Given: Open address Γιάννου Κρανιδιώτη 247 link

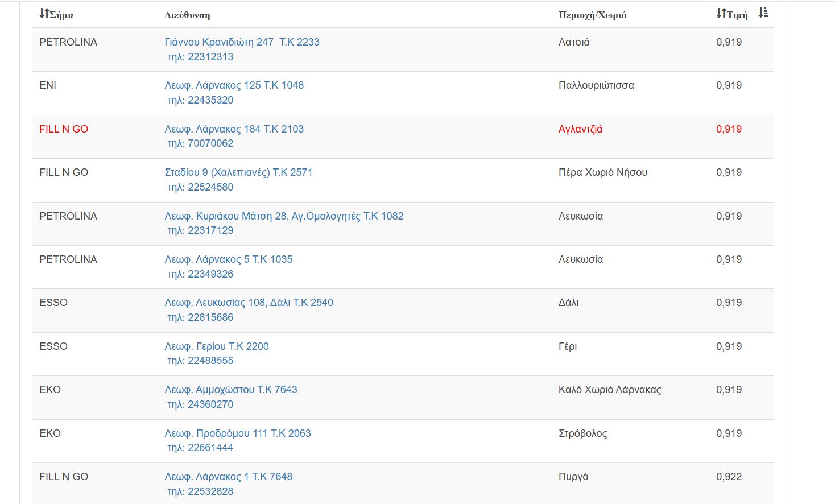Looking at the screenshot, I should pos(242,42).
